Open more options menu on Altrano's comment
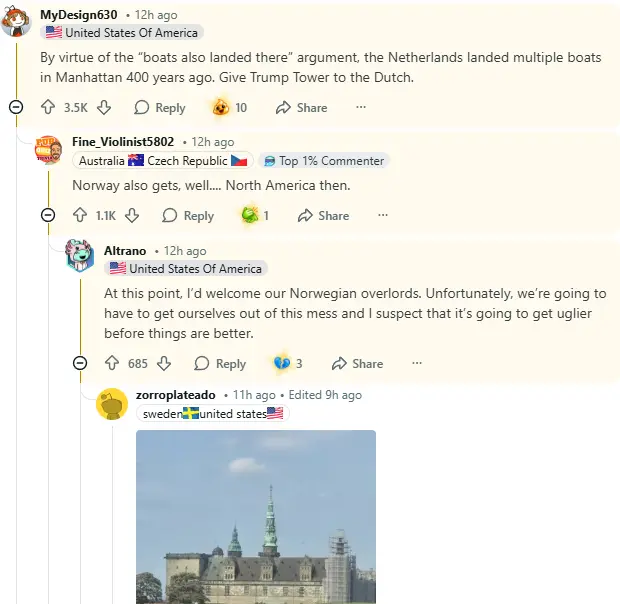This screenshot has width=620, height=604. pos(417,364)
